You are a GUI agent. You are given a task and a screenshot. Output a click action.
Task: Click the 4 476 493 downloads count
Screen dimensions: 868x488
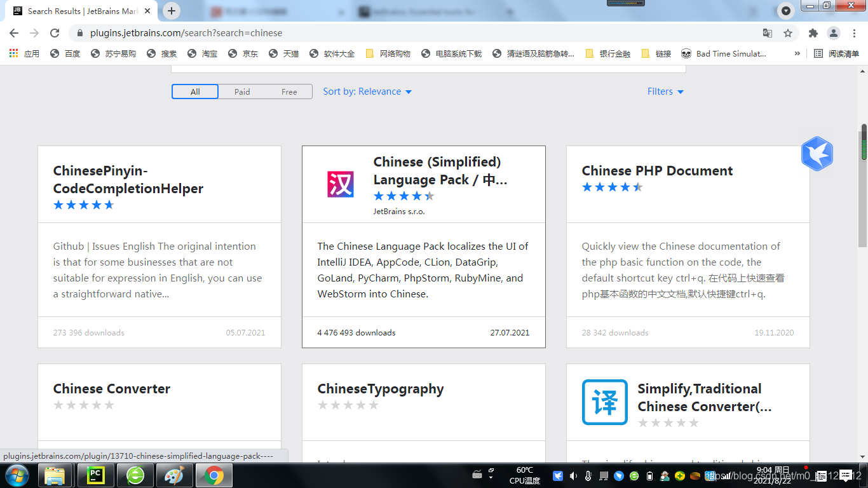point(356,333)
